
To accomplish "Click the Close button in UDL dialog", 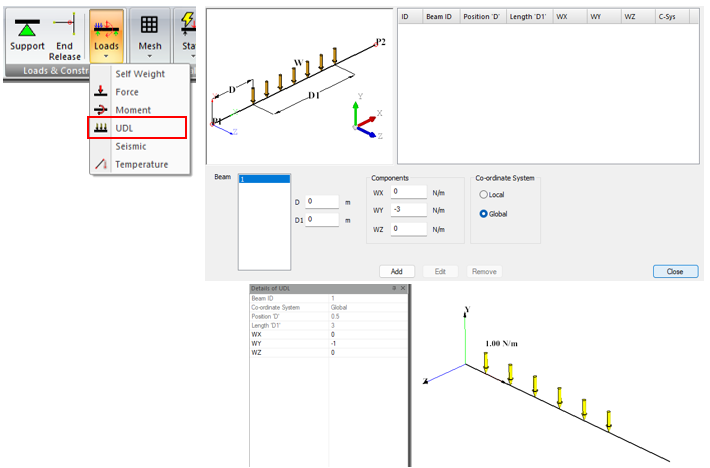I will pyautogui.click(x=675, y=271).
